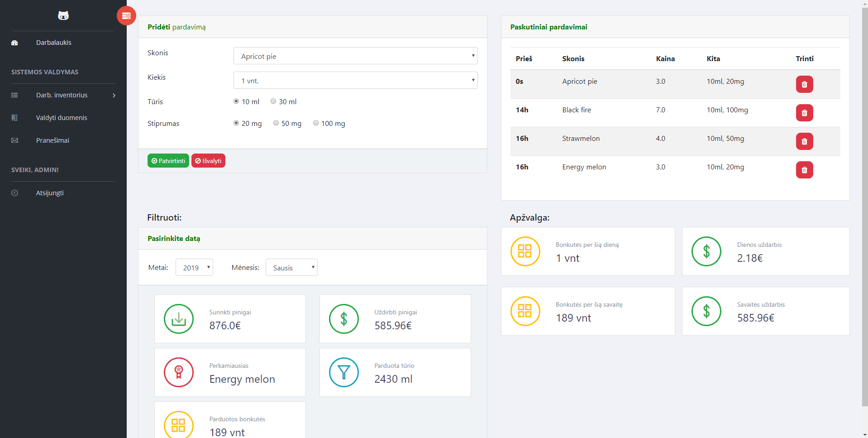
Task: Click the Darbalaukis dashboard icon
Action: tap(14, 43)
